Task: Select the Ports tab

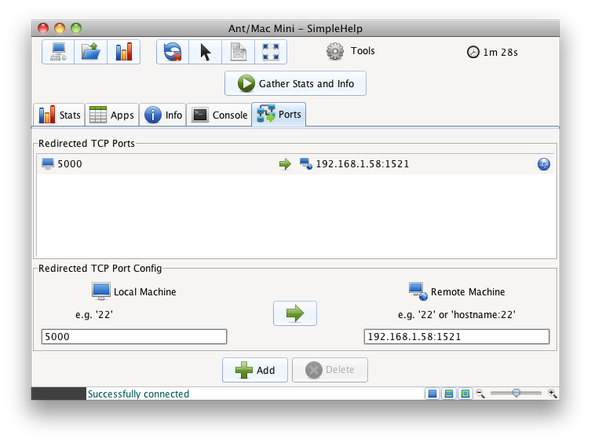Action: [x=279, y=114]
